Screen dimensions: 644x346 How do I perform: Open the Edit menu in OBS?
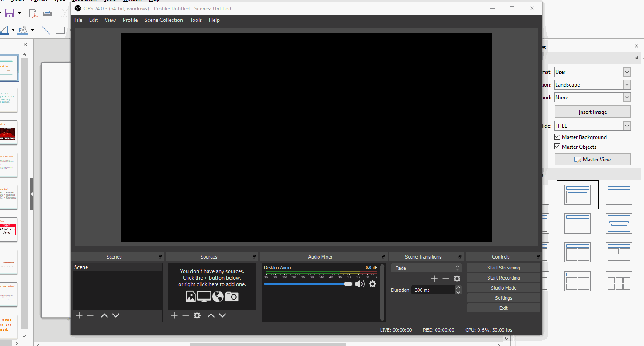pyautogui.click(x=93, y=20)
